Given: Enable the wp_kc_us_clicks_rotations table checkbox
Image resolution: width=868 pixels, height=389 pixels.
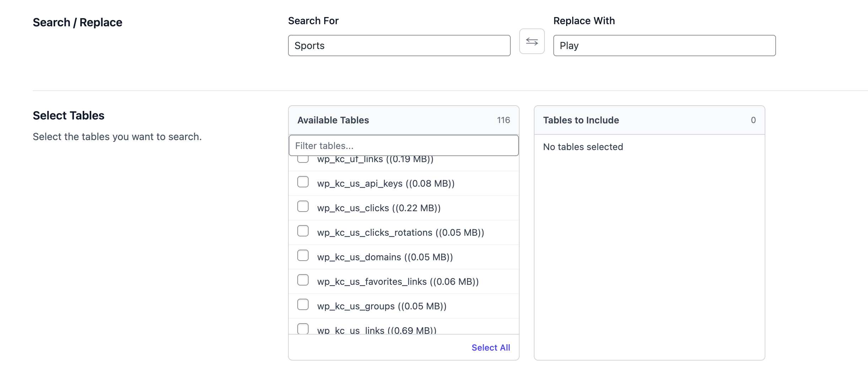Looking at the screenshot, I should point(303,231).
